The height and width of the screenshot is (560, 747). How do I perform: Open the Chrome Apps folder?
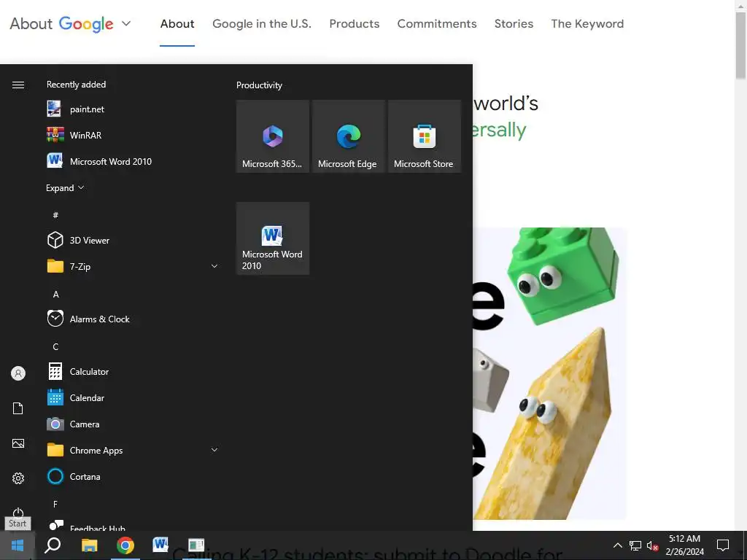tap(133, 450)
